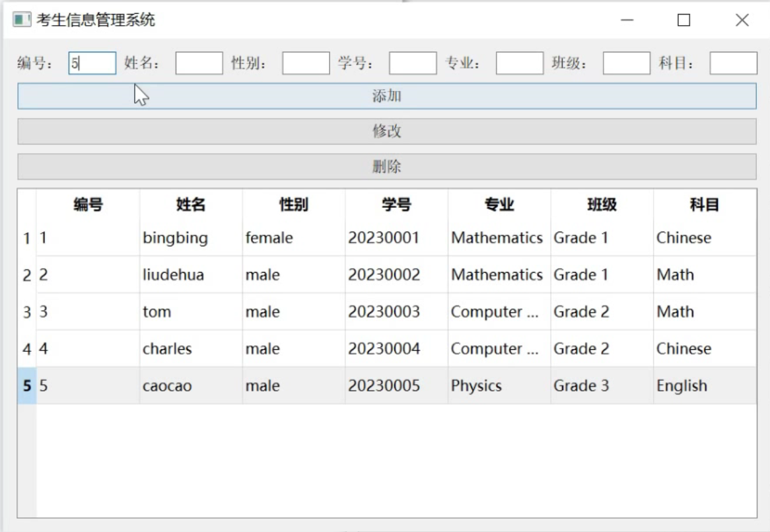
Task: Select row header 4
Action: coord(27,349)
